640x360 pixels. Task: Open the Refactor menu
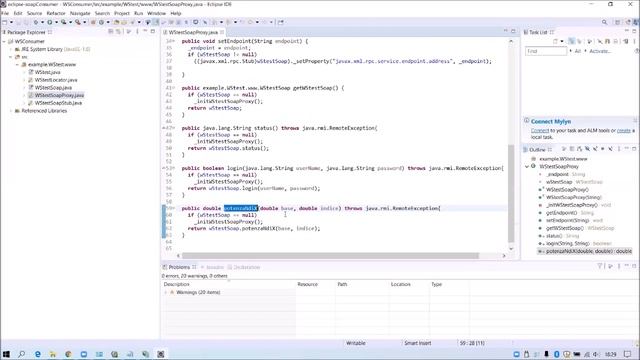click(56, 13)
